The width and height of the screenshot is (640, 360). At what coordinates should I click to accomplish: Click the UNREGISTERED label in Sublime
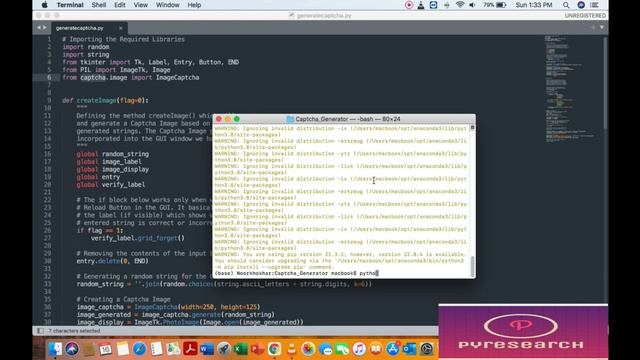[x=585, y=16]
